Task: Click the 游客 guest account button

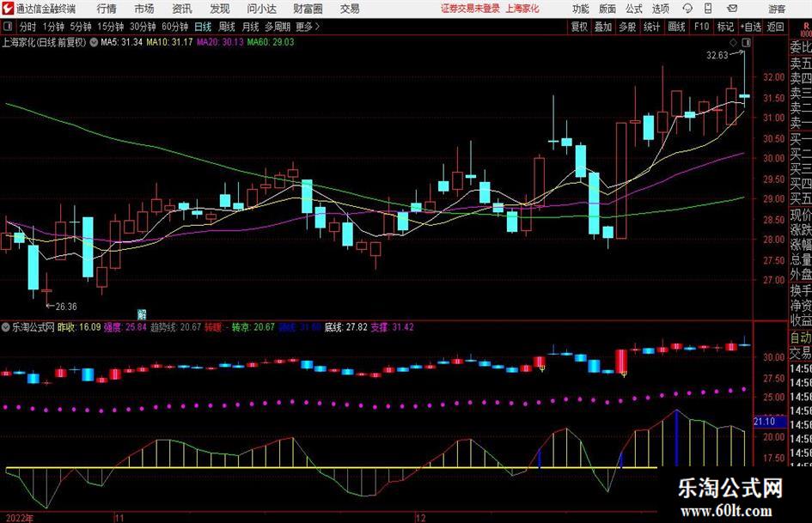Action: pyautogui.click(x=777, y=9)
